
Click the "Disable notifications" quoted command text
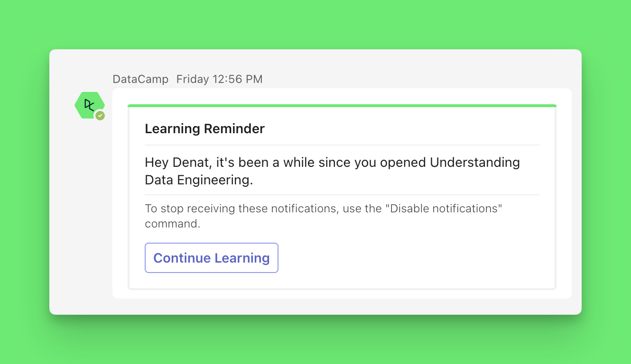point(445,209)
